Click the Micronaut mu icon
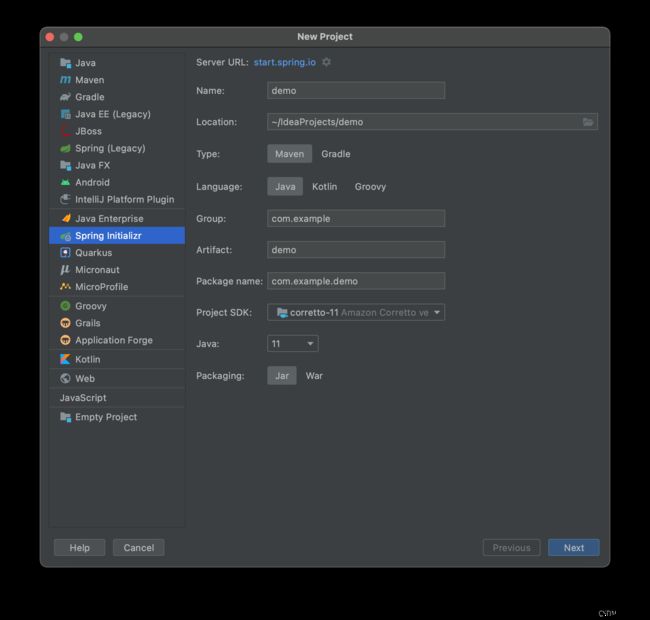650x620 pixels. (x=65, y=270)
